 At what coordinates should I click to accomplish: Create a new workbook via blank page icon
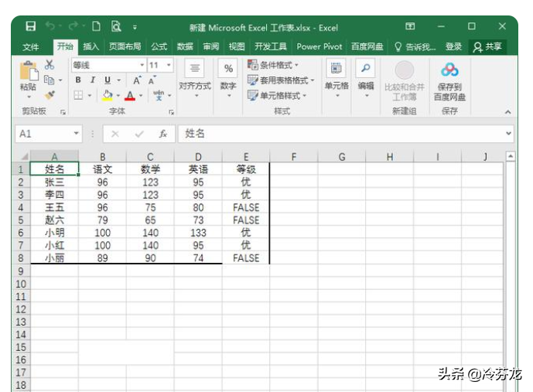pyautogui.click(x=96, y=26)
